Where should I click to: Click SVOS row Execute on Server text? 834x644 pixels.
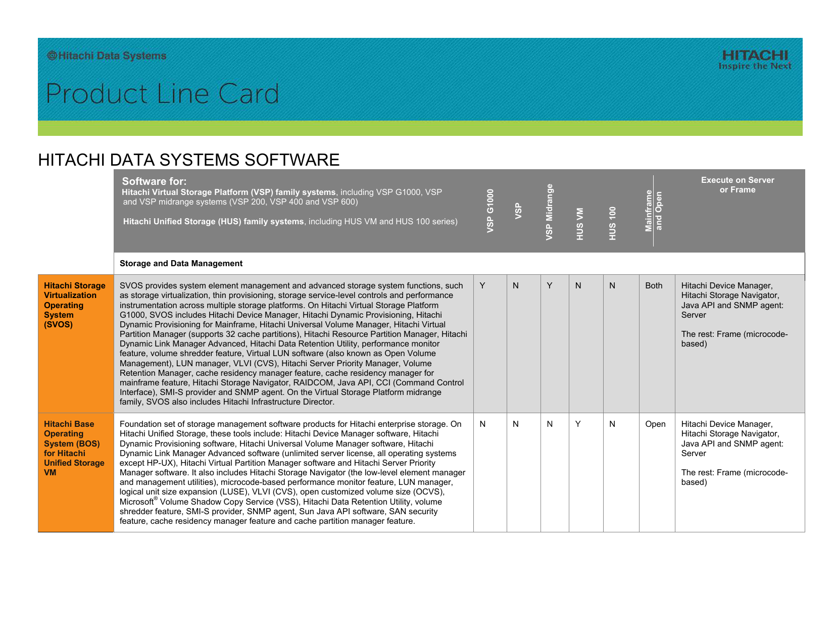click(734, 315)
